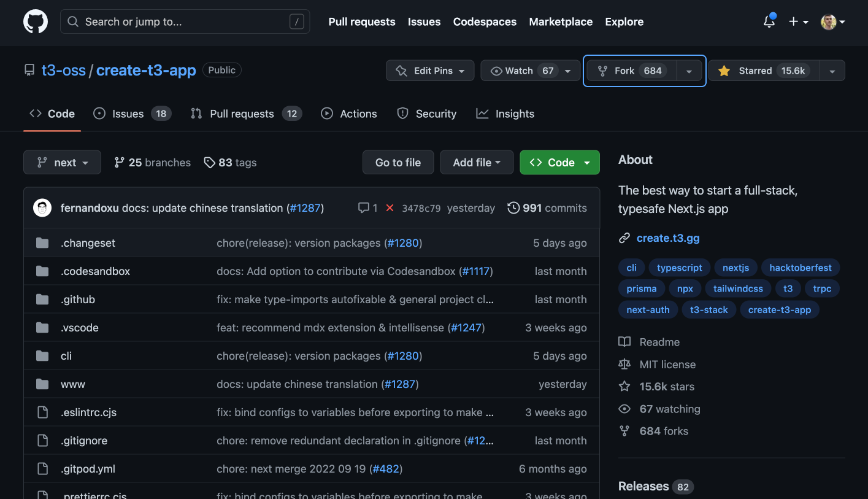Open the t3-oss owner link
The image size is (868, 499).
64,71
